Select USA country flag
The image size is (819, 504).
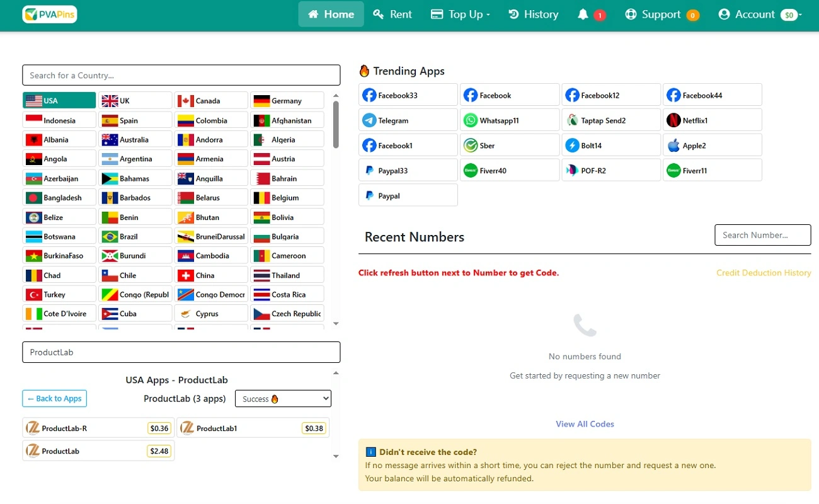pyautogui.click(x=59, y=101)
